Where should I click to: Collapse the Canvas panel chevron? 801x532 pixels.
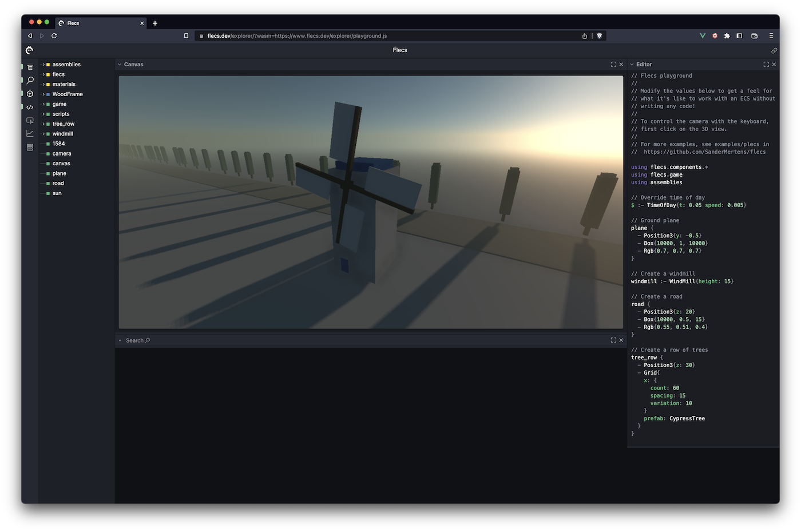coord(120,65)
